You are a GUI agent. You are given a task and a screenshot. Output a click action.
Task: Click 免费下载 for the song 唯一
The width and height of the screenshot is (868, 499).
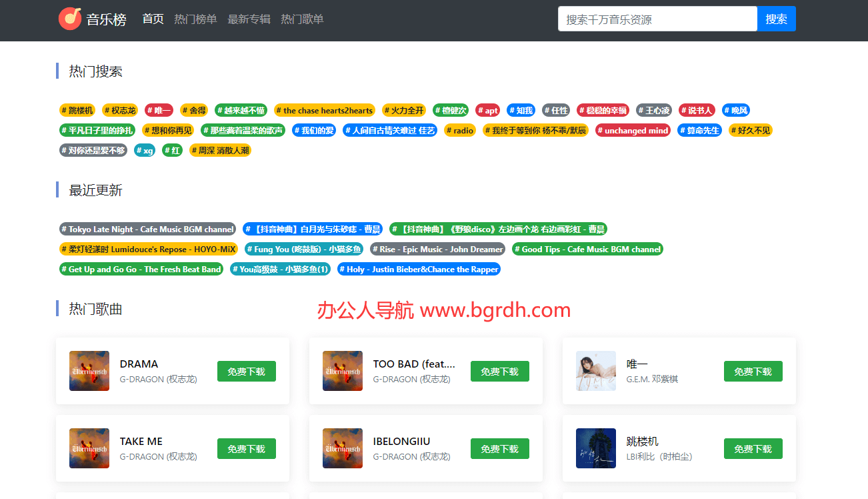pyautogui.click(x=753, y=372)
